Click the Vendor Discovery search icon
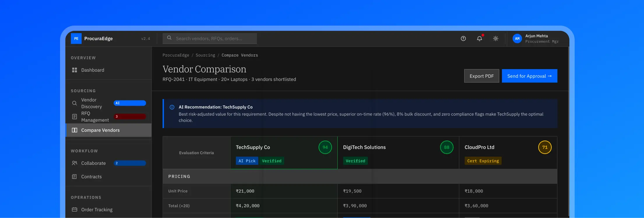 (x=75, y=103)
